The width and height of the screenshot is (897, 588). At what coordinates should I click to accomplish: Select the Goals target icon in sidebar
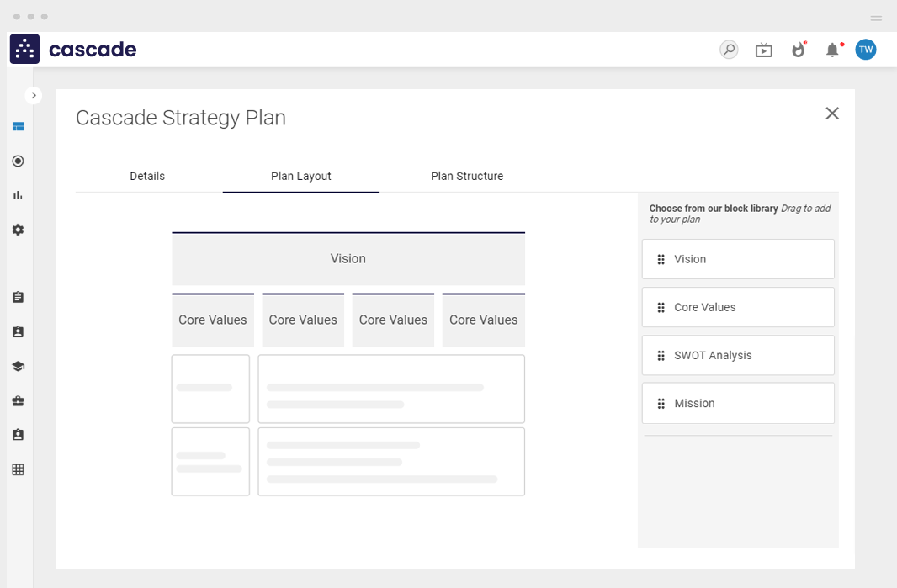(18, 161)
